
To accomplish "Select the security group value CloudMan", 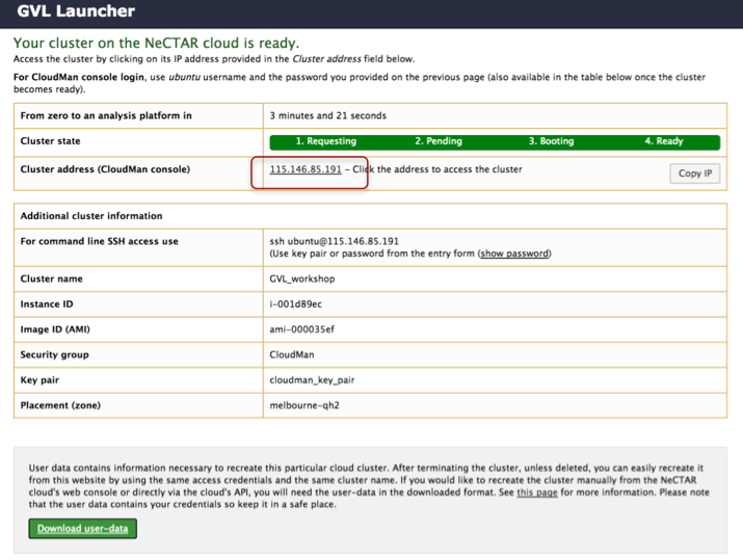I will pos(291,355).
